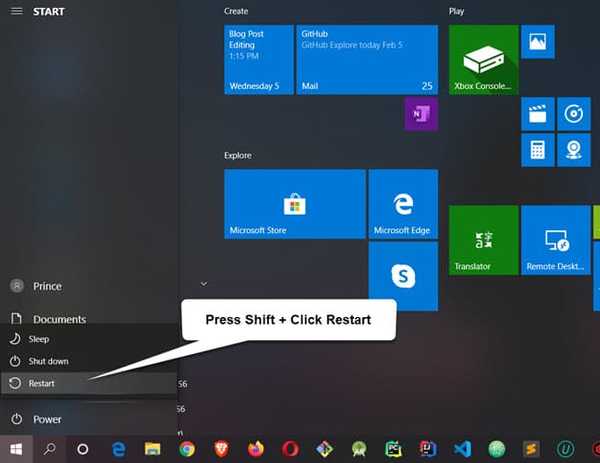Screen dimensions: 600x463
Task: Open the Start hamburger menu icon
Action: pos(16,11)
